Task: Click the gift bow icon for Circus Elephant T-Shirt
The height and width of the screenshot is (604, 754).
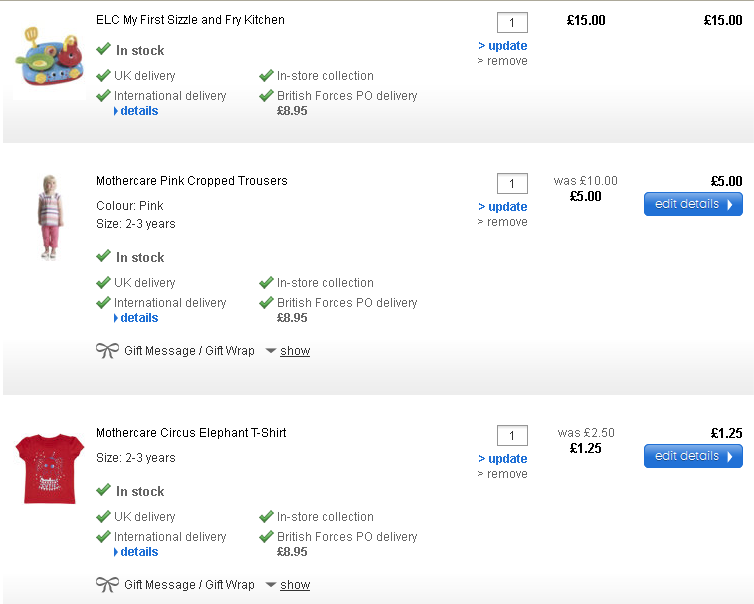Action: point(107,585)
